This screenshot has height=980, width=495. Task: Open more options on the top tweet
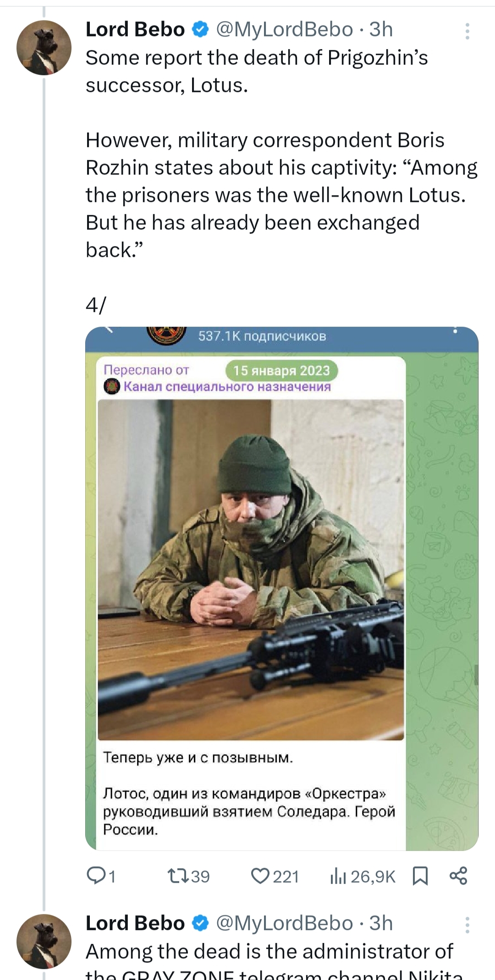(x=467, y=31)
